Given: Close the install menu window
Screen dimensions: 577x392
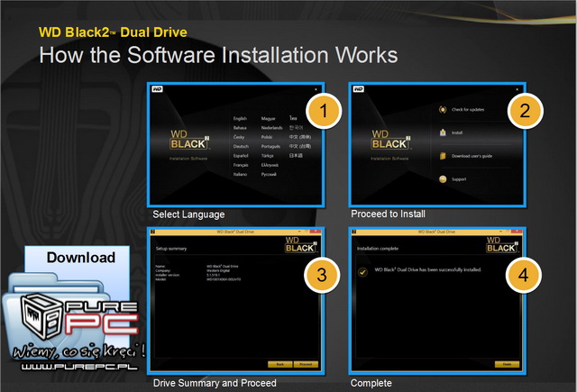Looking at the screenshot, I should tap(517, 89).
